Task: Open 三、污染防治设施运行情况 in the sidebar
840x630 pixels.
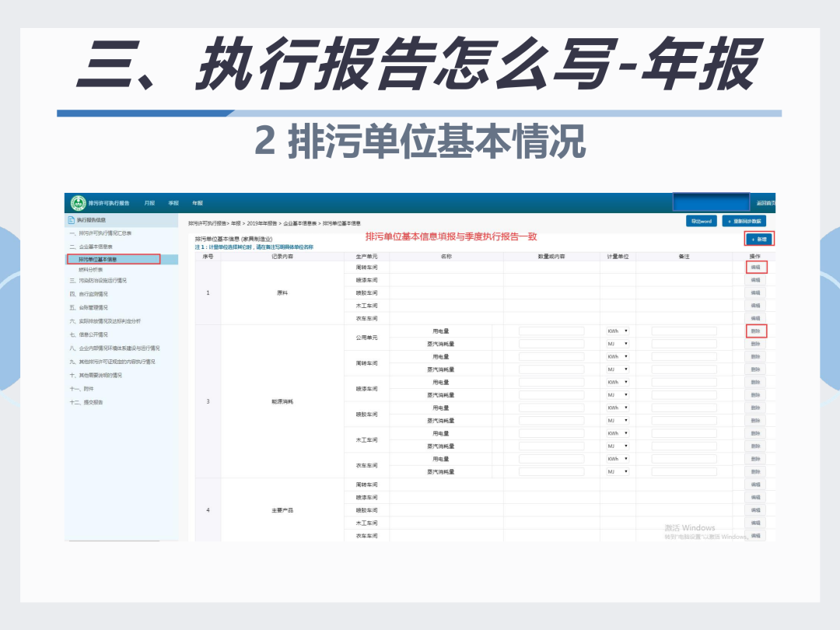Action: point(98,281)
